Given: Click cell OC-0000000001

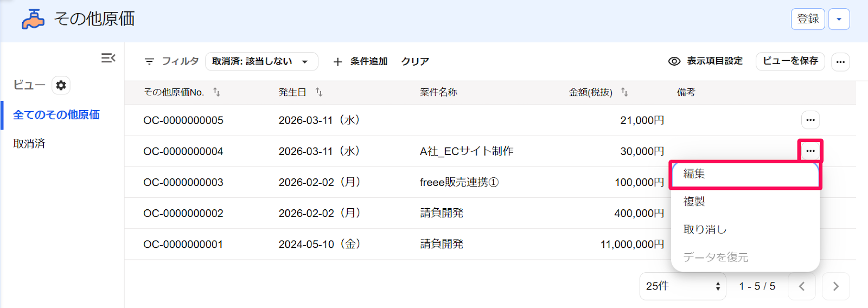Looking at the screenshot, I should click(183, 244).
